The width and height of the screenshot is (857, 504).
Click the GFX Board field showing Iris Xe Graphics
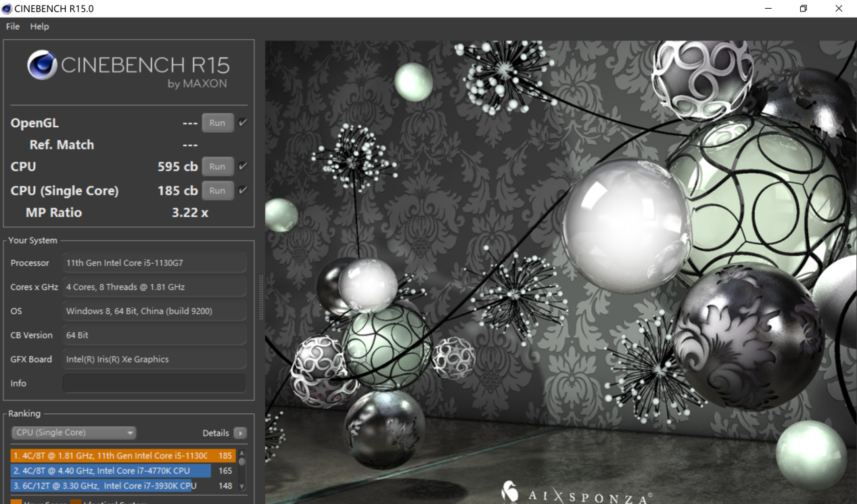pyautogui.click(x=155, y=359)
